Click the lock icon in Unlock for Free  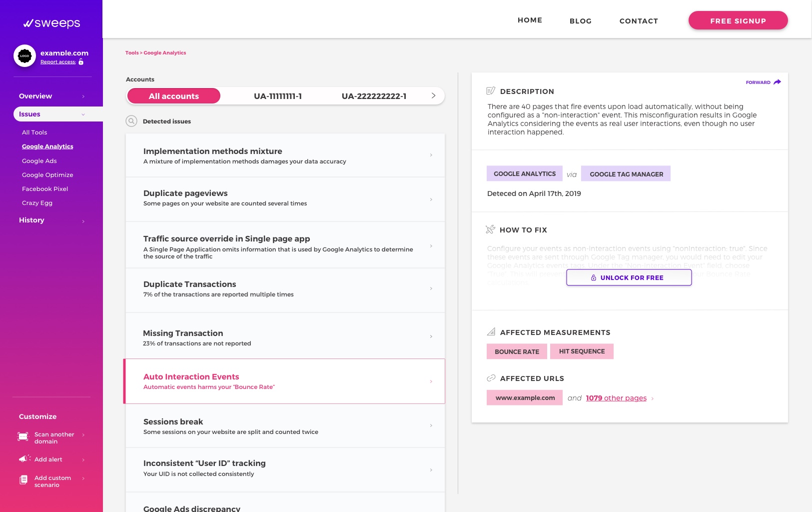pos(594,277)
